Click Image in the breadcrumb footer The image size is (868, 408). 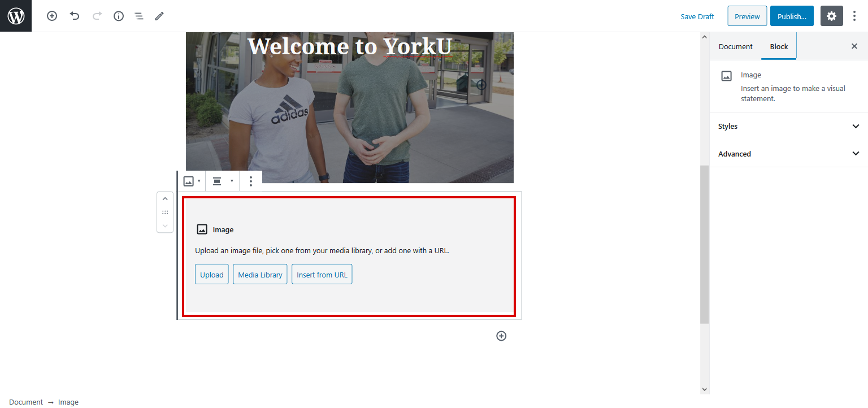click(x=68, y=402)
